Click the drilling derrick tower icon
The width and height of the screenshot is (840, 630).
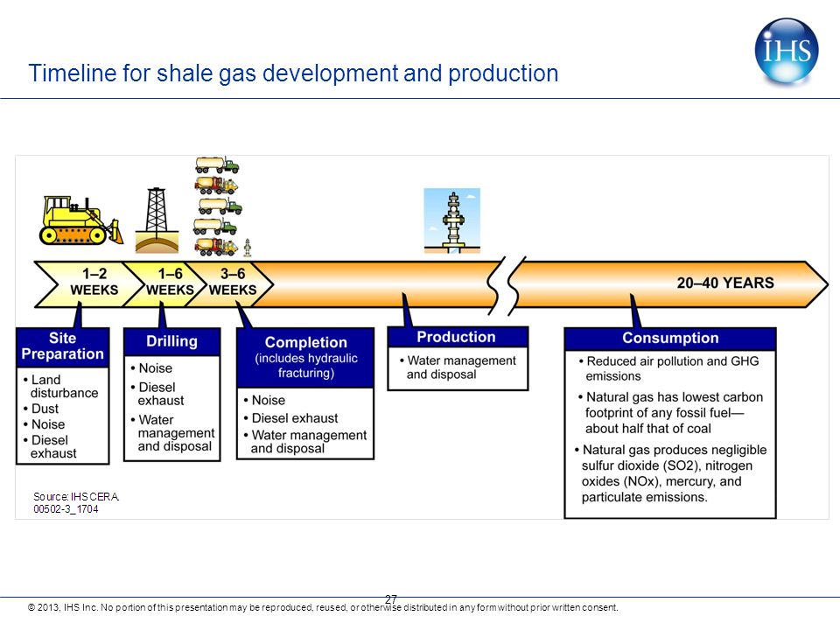[x=157, y=220]
